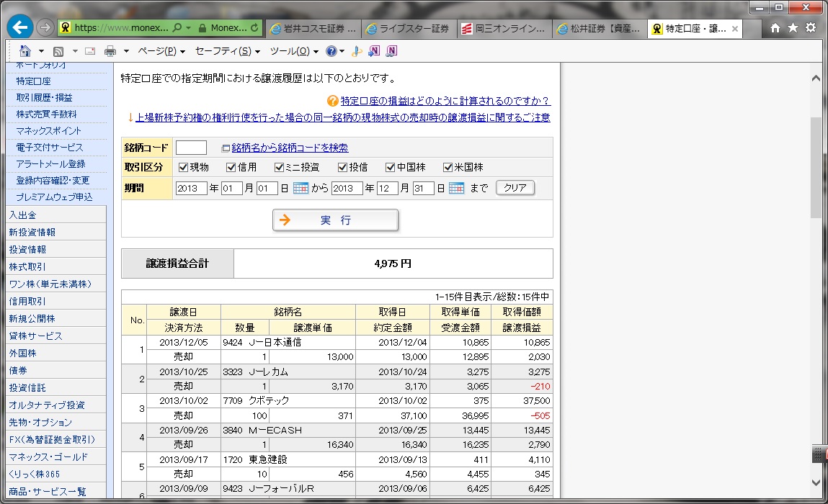This screenshot has height=504, width=828.
Task: Click the home icon in command bar
Action: [x=25, y=51]
